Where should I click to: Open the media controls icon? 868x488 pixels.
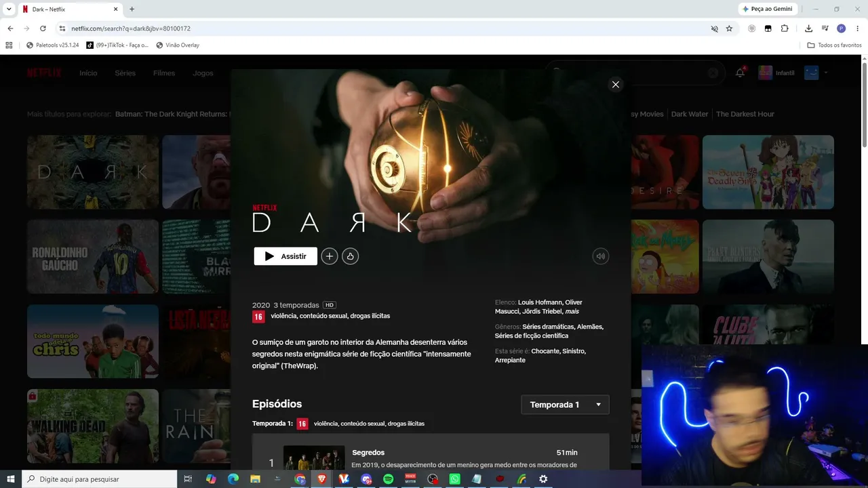[825, 28]
